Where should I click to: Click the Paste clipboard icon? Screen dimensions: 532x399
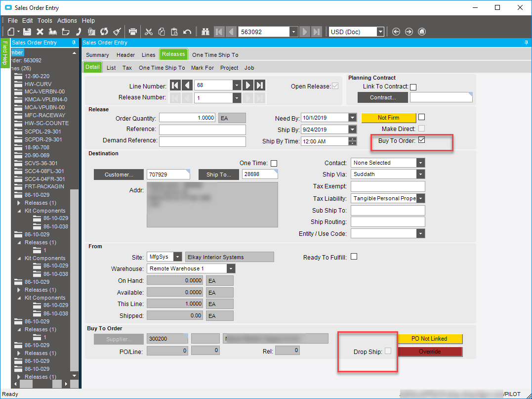[x=174, y=32]
